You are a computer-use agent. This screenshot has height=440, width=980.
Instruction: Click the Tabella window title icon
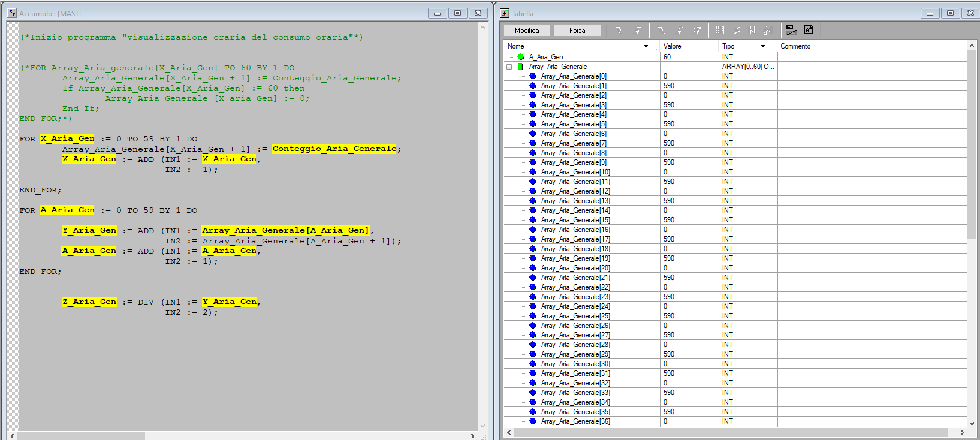click(x=505, y=13)
